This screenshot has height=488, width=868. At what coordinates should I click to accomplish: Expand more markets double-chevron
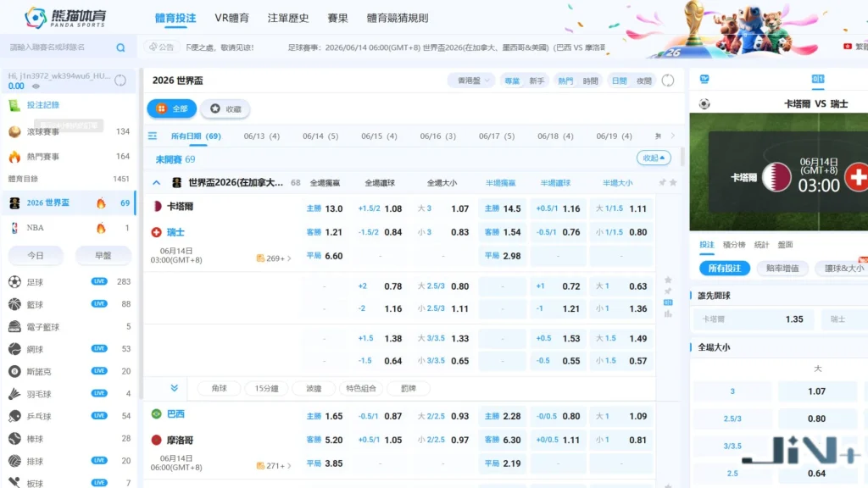175,388
